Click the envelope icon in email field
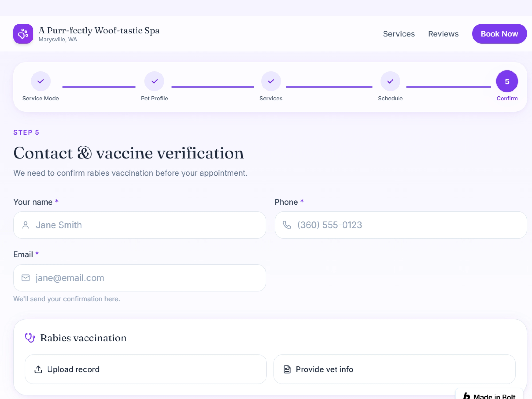 [x=25, y=278]
